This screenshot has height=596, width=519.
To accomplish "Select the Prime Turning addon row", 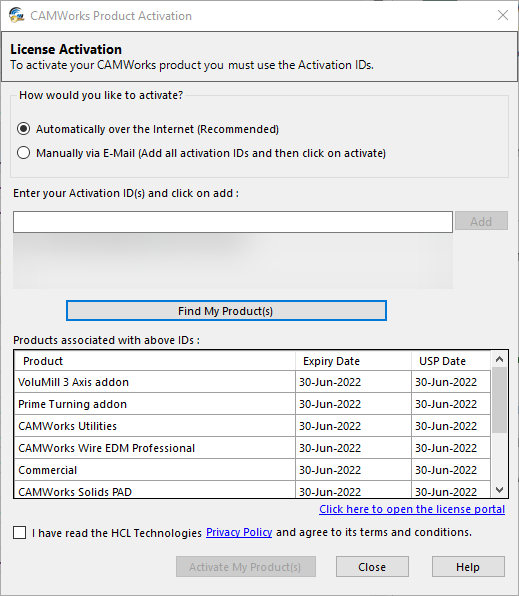I will coord(252,404).
